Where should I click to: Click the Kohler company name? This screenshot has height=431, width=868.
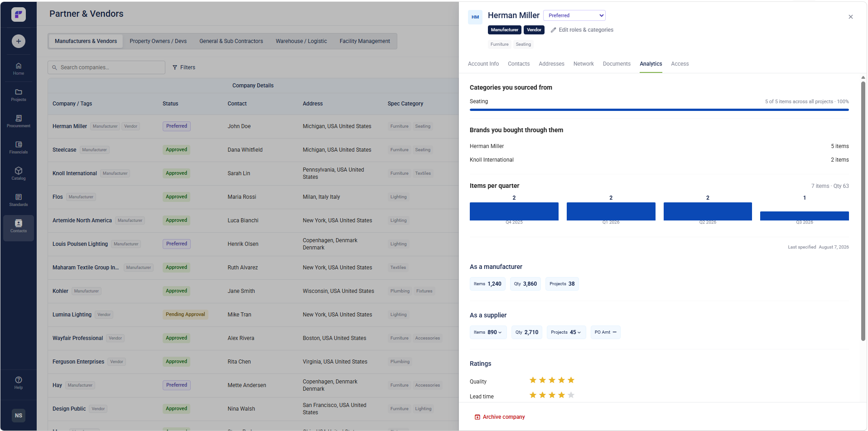click(60, 291)
